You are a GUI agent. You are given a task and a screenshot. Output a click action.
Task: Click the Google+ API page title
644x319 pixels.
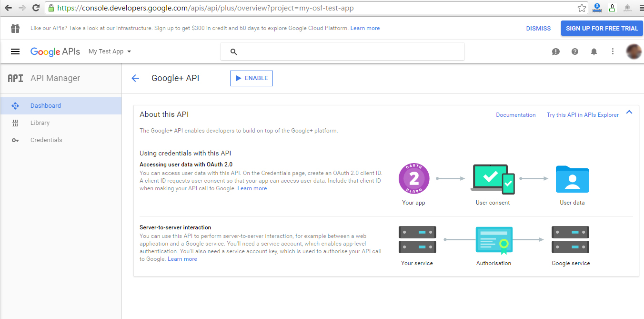(x=175, y=78)
